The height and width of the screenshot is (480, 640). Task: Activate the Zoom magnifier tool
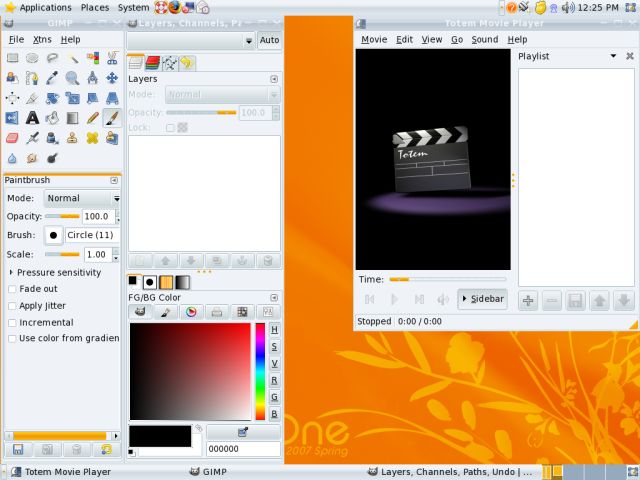pyautogui.click(x=72, y=78)
